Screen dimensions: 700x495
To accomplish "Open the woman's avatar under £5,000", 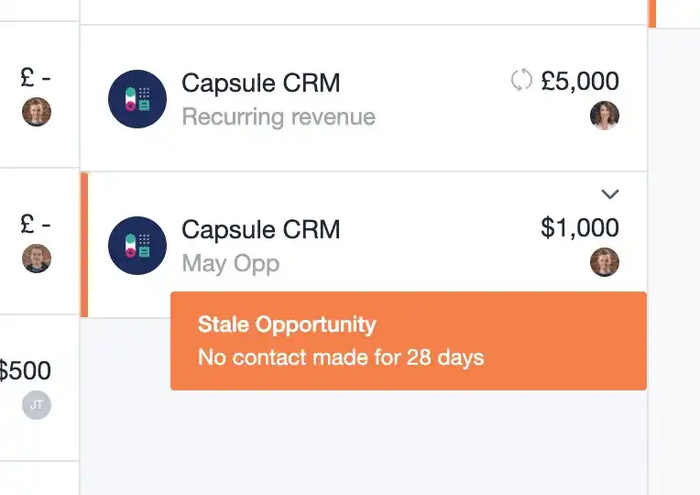I will 604,115.
